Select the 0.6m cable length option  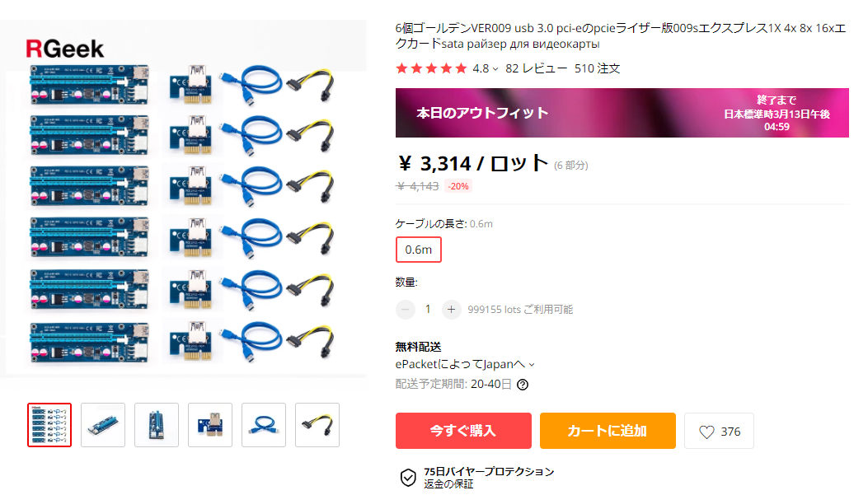[x=419, y=250]
